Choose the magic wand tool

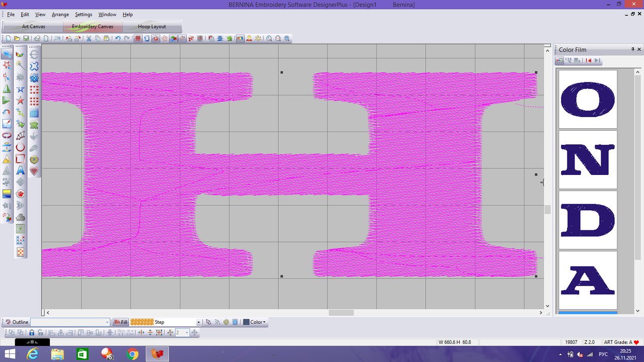point(20,65)
